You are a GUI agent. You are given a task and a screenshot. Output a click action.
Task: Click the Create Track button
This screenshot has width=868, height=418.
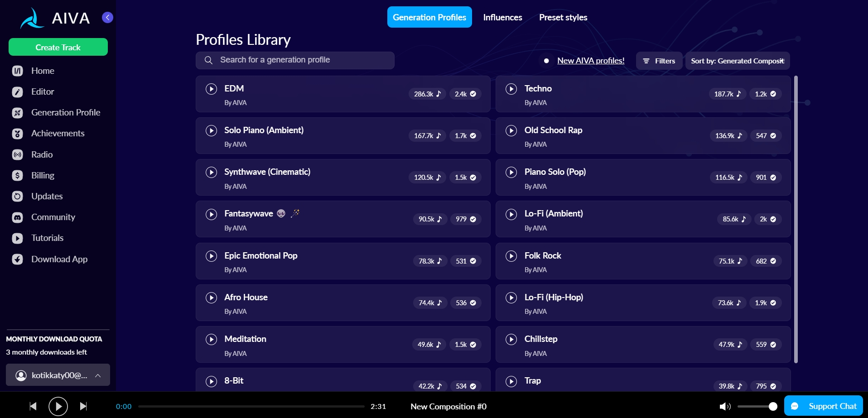point(58,47)
